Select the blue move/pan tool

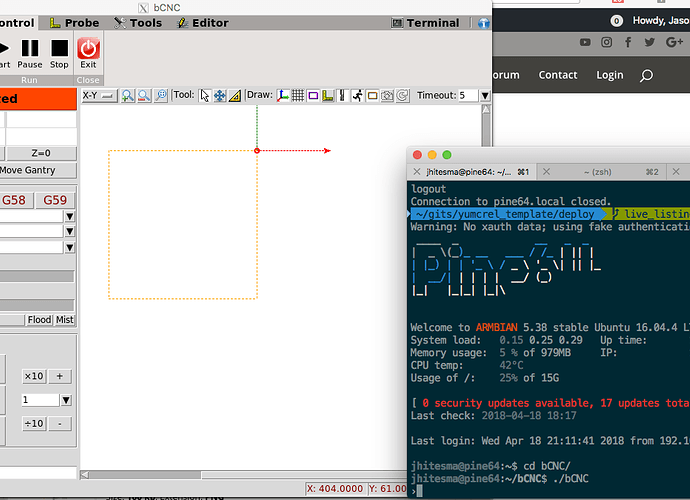220,96
